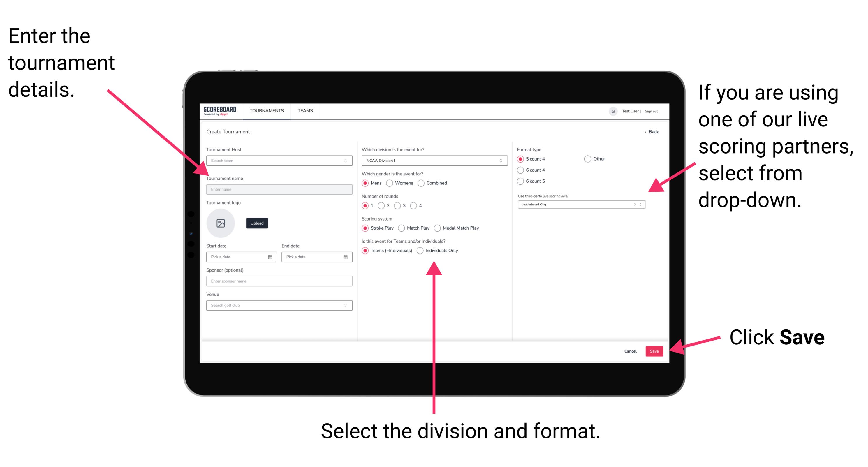Expand the Venue golf club dropdown
The width and height of the screenshot is (868, 467).
coord(344,305)
